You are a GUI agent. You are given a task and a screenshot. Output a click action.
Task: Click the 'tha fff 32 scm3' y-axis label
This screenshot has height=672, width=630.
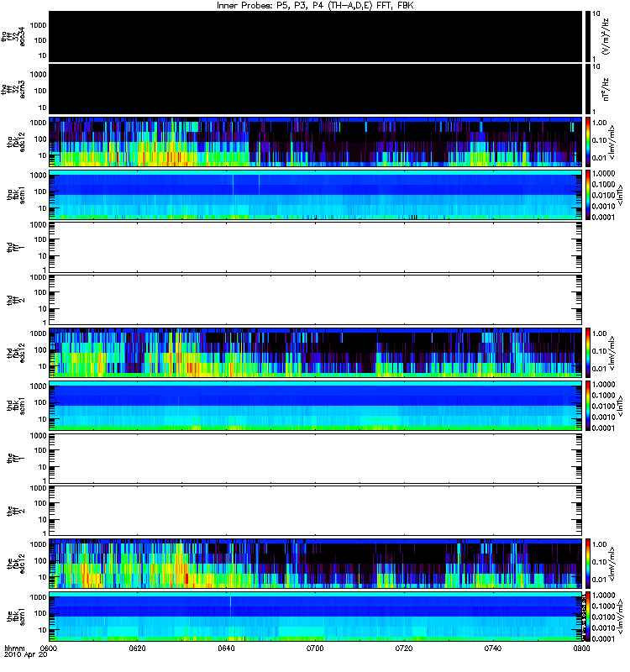click(x=13, y=89)
